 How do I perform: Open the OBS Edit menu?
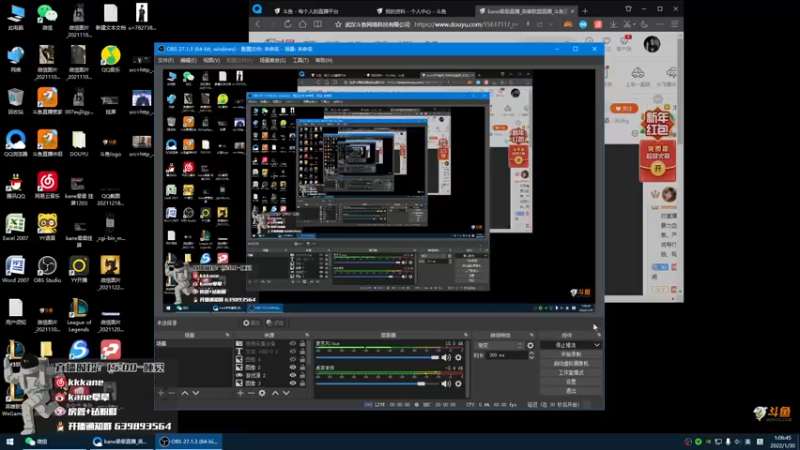tap(188, 60)
